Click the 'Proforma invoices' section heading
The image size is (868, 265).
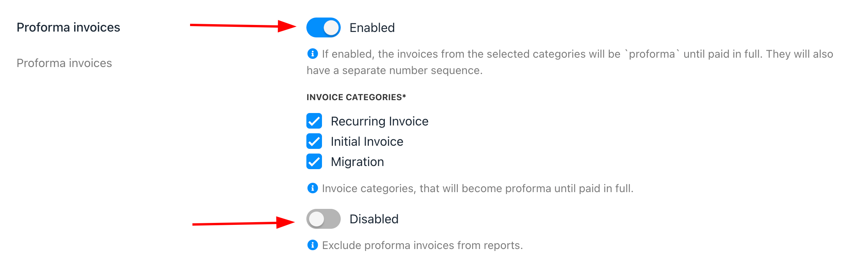[68, 27]
